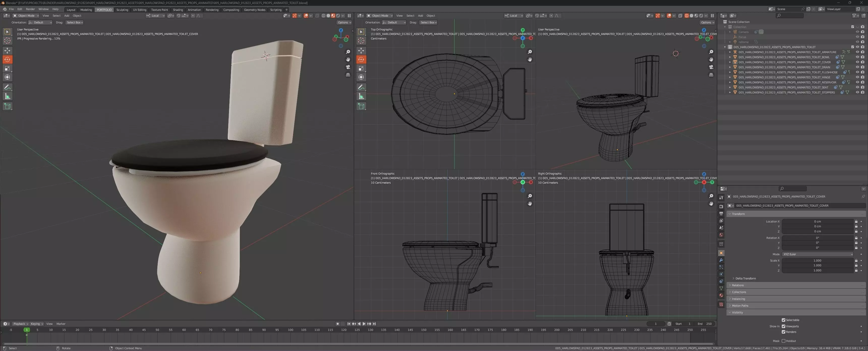Open the rotation Mode XYZ Euler dropdown

point(817,254)
